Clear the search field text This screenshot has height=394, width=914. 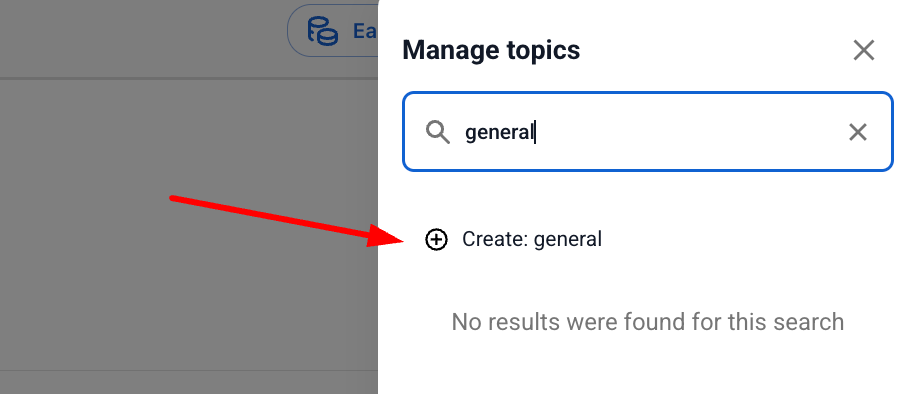pyautogui.click(x=857, y=132)
